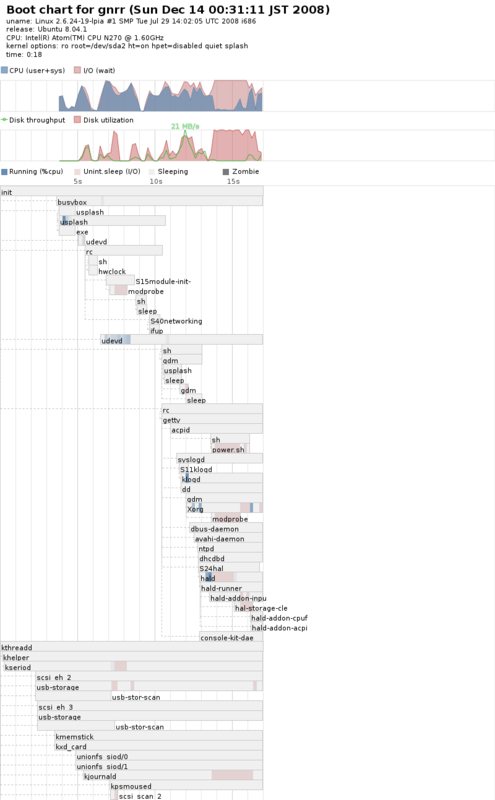The width and height of the screenshot is (495, 800).
Task: Select the syslogd process bar
Action: pos(220,460)
